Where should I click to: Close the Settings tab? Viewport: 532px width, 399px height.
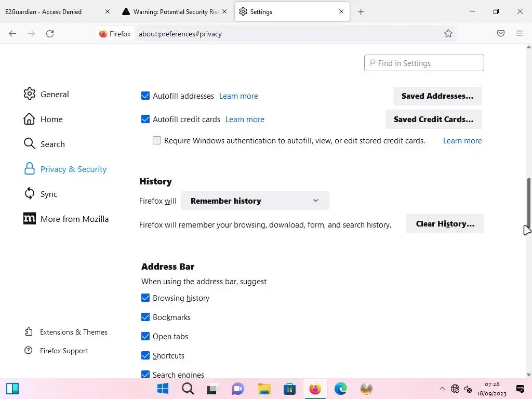[x=341, y=11]
